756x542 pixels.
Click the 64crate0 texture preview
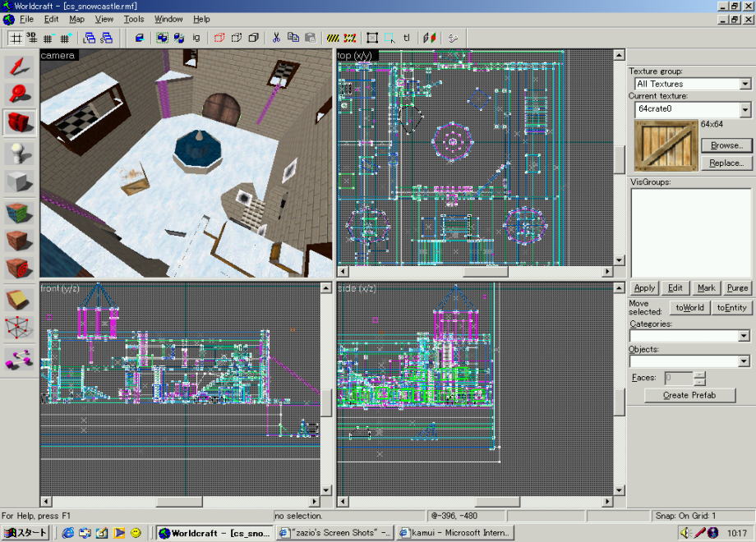[665, 145]
